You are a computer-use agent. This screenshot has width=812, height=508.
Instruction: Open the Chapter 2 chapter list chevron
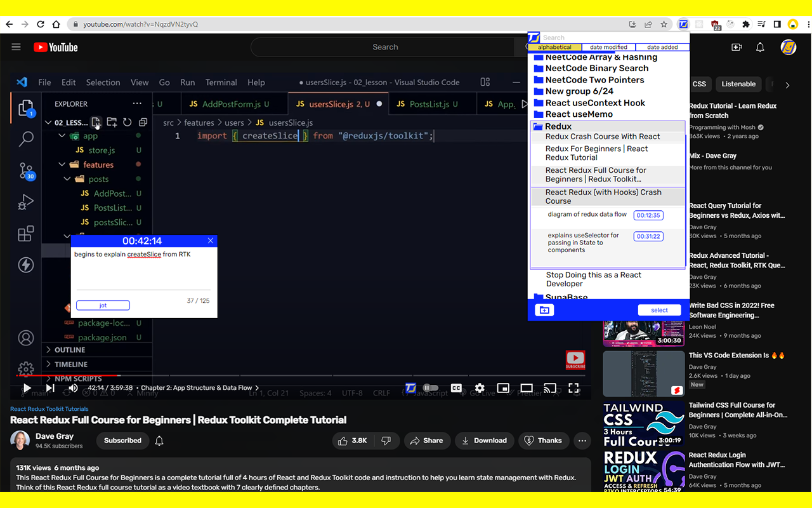coord(257,388)
